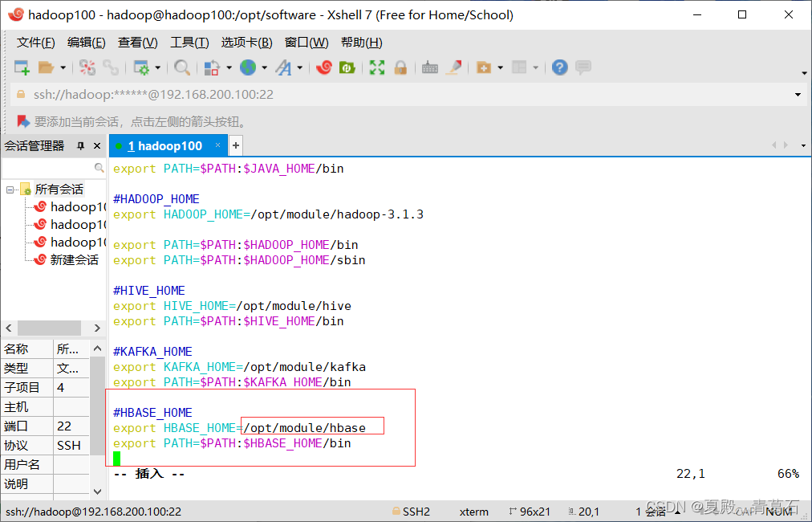Image resolution: width=812 pixels, height=522 pixels.
Task: Collapse the 所有会话 tree node
Action: click(10, 190)
